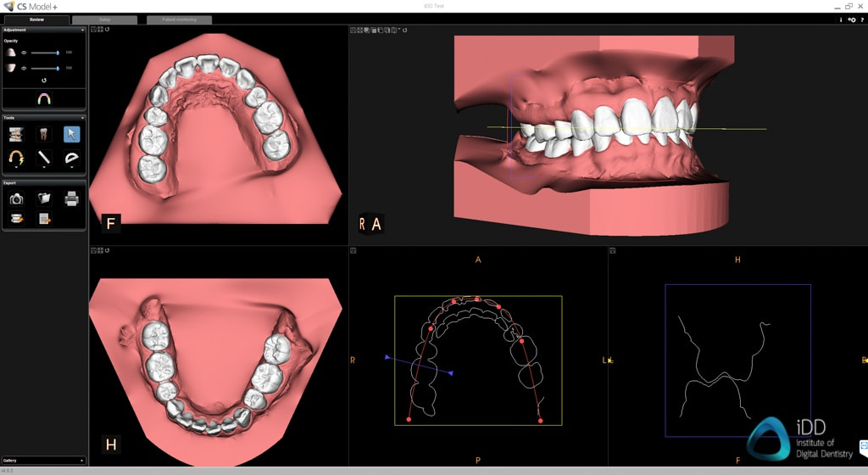Adjust the upper jaw opacity slider

(45, 53)
